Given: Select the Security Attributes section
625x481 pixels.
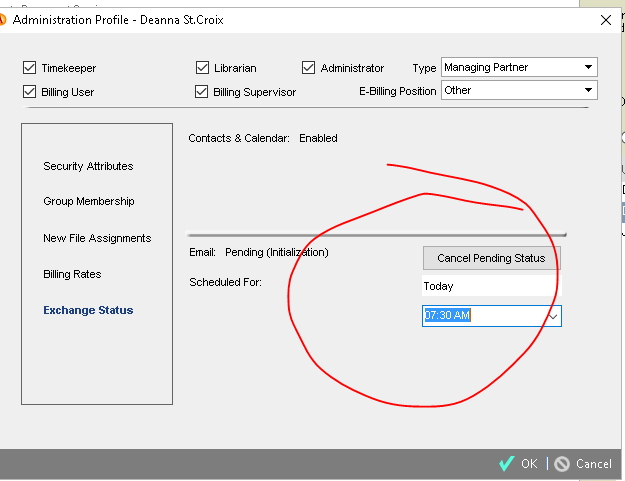Looking at the screenshot, I should coord(88,166).
